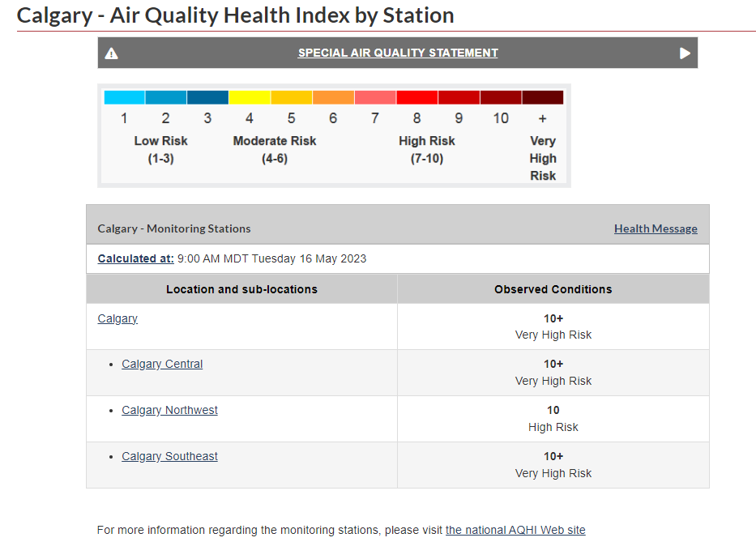The width and height of the screenshot is (756, 542).
Task: Open the Calgary Central sub-location
Action: pyautogui.click(x=161, y=364)
